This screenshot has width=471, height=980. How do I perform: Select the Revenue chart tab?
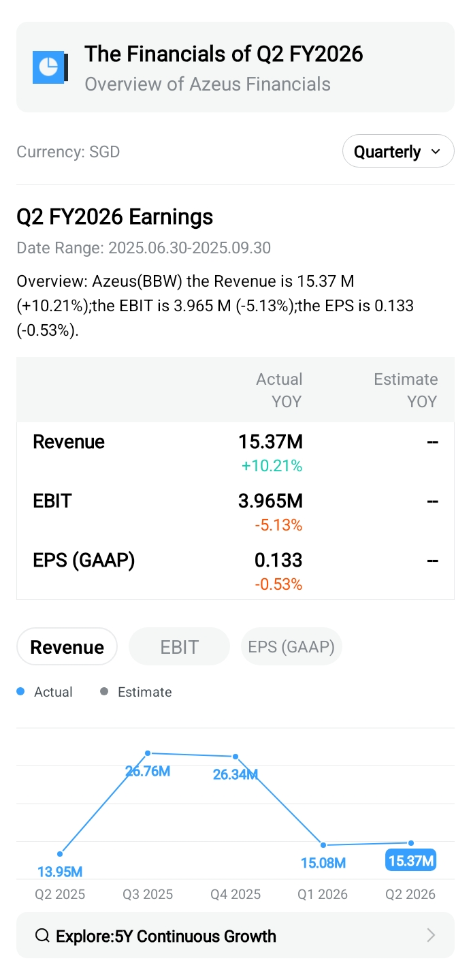tap(67, 646)
